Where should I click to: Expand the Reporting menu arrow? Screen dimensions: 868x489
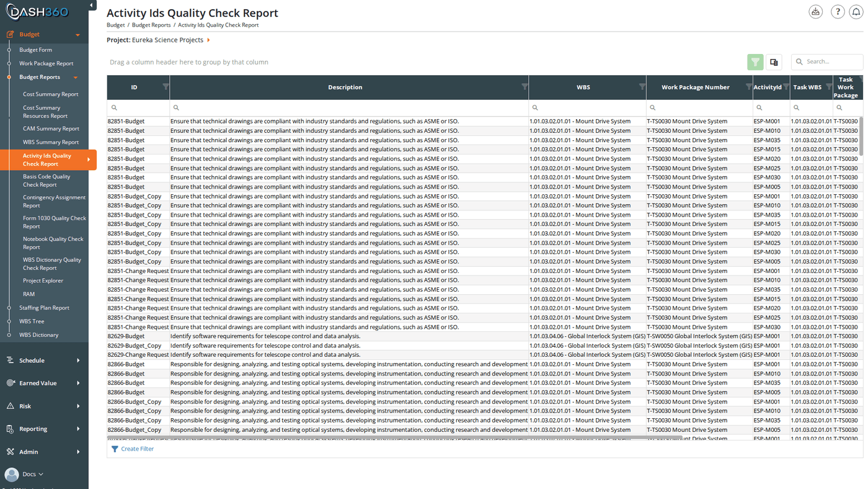coord(78,429)
